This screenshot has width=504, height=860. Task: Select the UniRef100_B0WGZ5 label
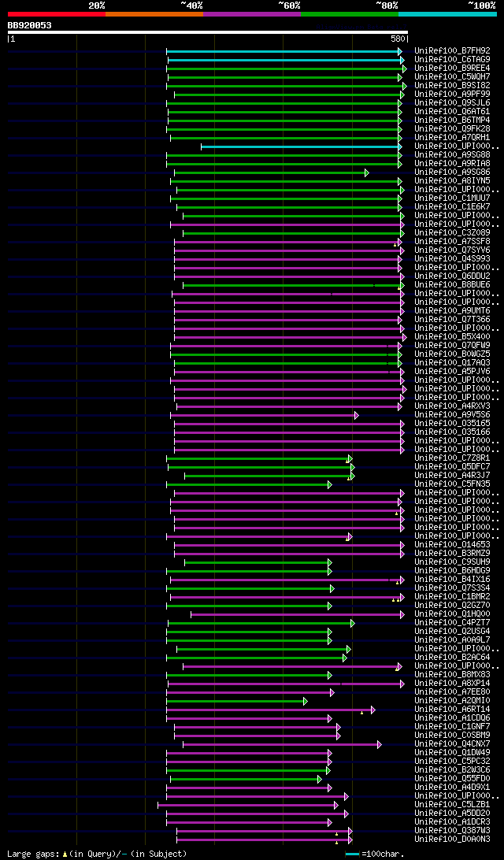click(x=453, y=354)
